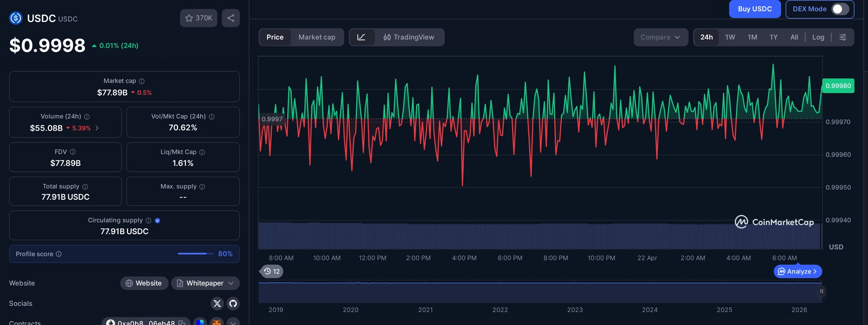Switch to the Market cap tab
The height and width of the screenshot is (325, 868).
317,37
